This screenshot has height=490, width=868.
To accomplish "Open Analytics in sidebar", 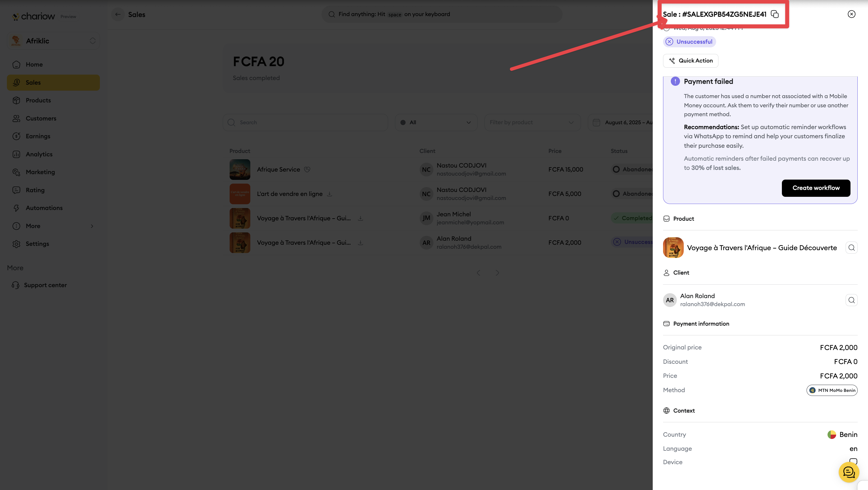I will coord(53,154).
